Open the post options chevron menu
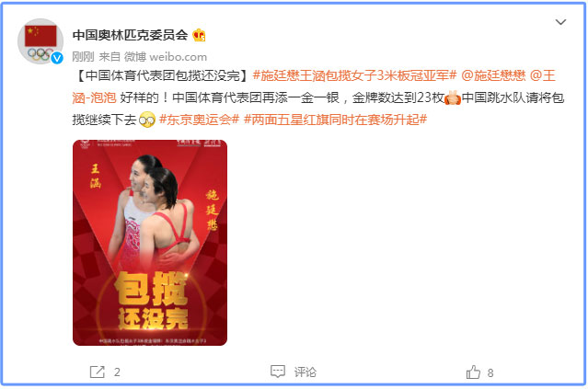Screen dimensions: 588x389 560,22
